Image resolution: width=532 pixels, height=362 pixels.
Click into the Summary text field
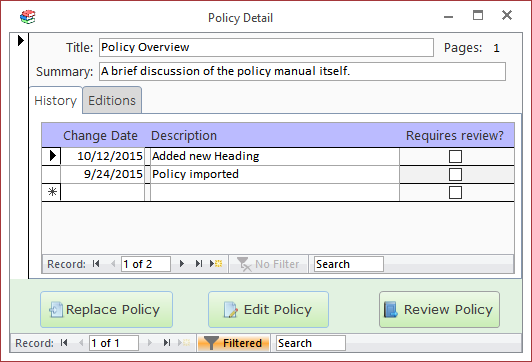302,71
